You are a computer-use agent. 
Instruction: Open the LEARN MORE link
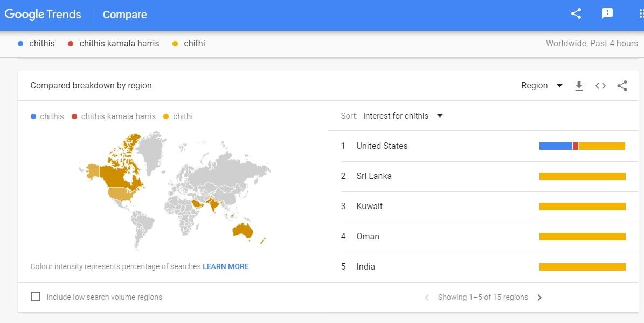click(225, 266)
